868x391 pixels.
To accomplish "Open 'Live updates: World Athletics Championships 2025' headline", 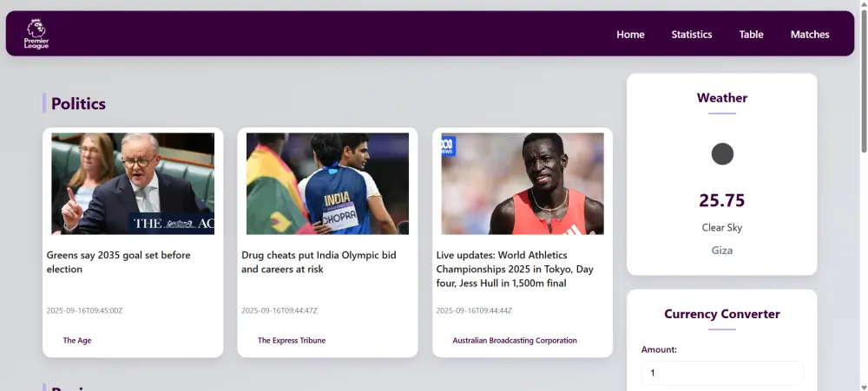I will pos(515,270).
